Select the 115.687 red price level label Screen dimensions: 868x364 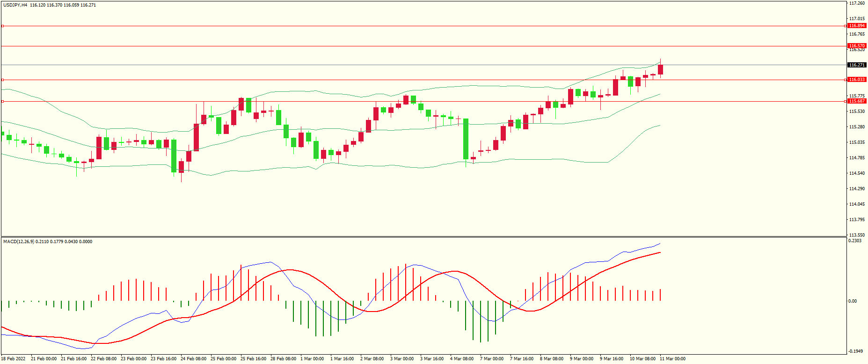tap(857, 101)
